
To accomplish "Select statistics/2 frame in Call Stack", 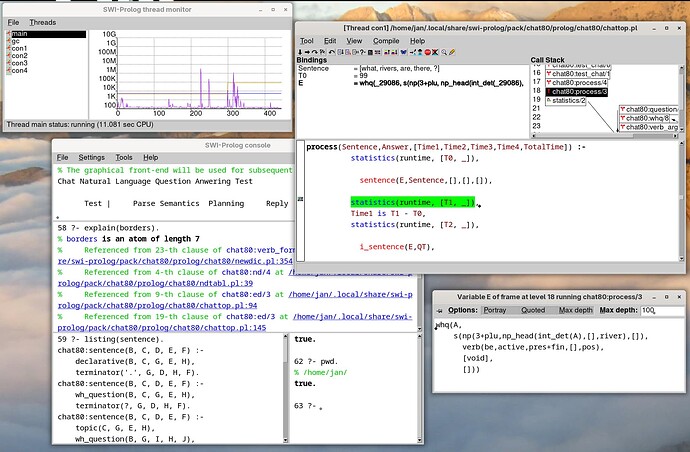I will point(566,101).
